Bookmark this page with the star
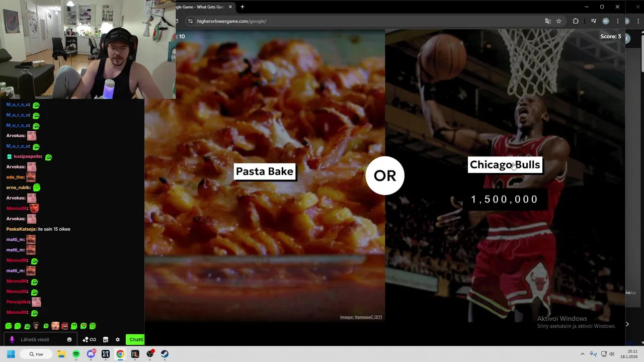 [558, 21]
